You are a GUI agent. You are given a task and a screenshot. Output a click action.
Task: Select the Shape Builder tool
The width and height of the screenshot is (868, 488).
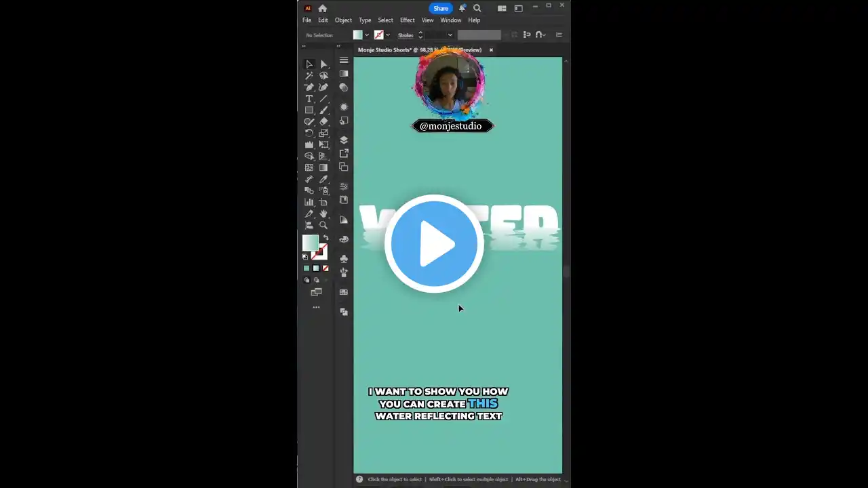[x=309, y=157]
